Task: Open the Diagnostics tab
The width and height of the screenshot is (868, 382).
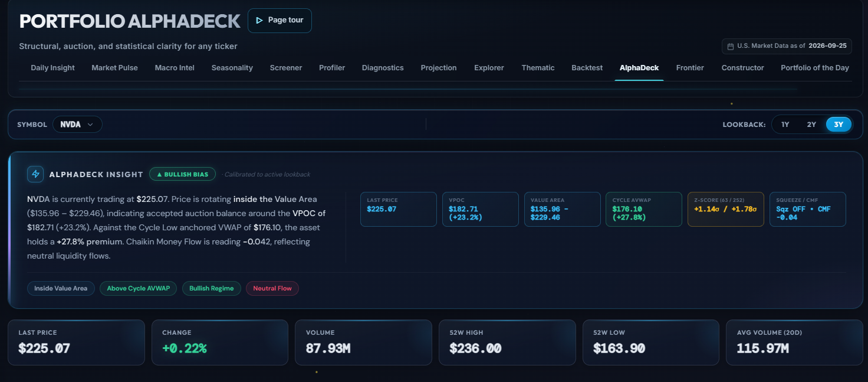Action: tap(383, 68)
